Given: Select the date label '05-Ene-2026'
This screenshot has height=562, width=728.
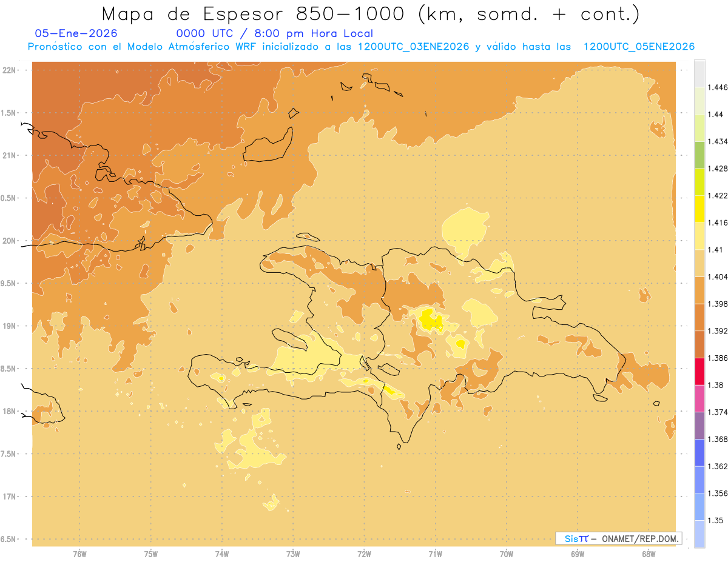Looking at the screenshot, I should 76,34.
